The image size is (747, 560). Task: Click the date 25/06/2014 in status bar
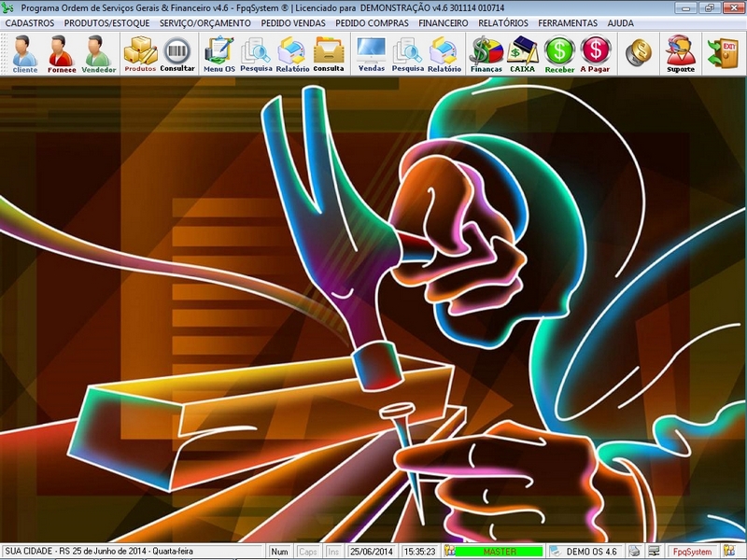[371, 552]
